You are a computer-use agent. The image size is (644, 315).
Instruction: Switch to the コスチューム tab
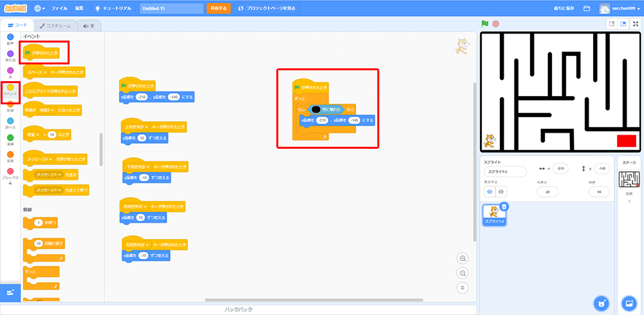point(55,26)
